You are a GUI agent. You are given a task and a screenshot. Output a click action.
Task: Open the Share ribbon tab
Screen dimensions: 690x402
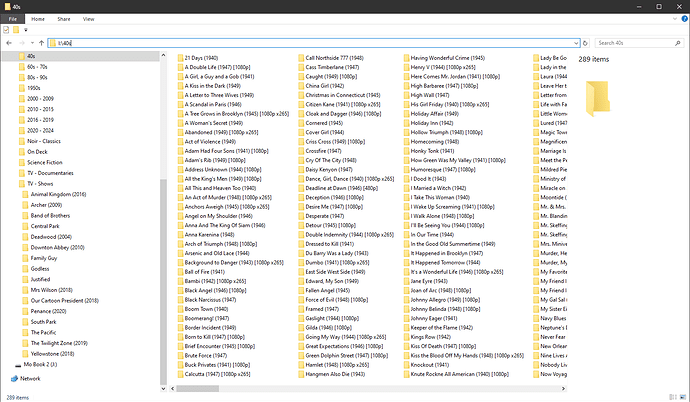coord(64,19)
